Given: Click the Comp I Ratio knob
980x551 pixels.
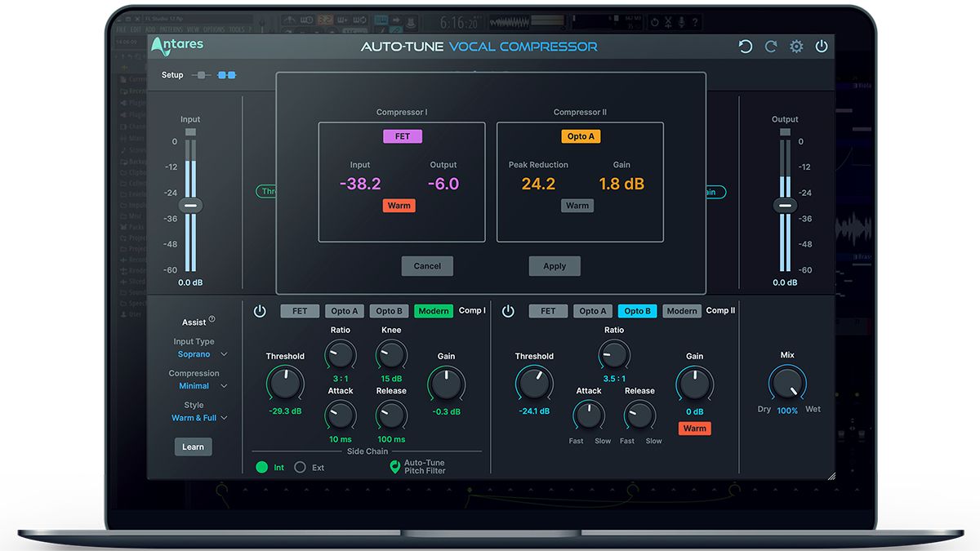Looking at the screenshot, I should (x=341, y=354).
